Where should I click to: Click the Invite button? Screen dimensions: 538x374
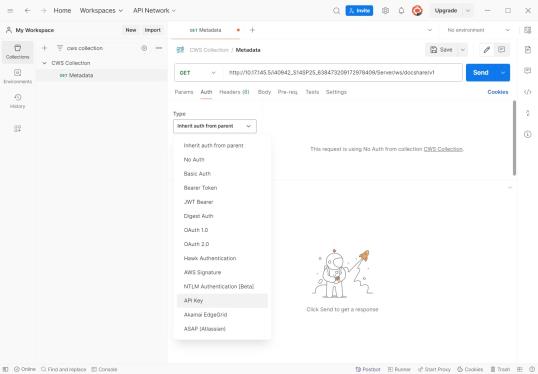359,11
